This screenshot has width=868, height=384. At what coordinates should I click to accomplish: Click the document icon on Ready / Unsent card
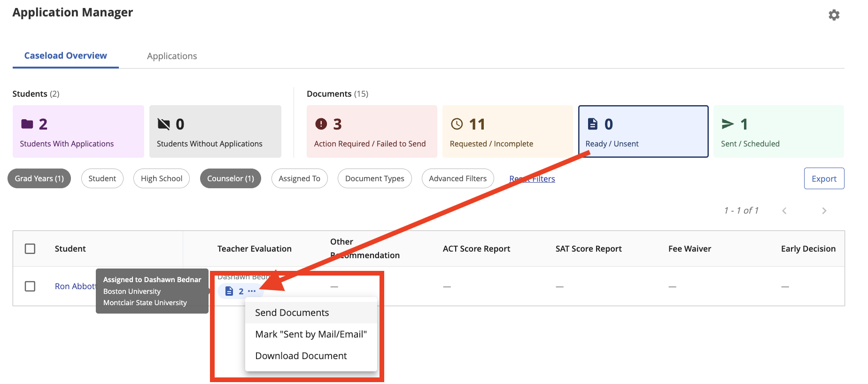click(x=593, y=124)
